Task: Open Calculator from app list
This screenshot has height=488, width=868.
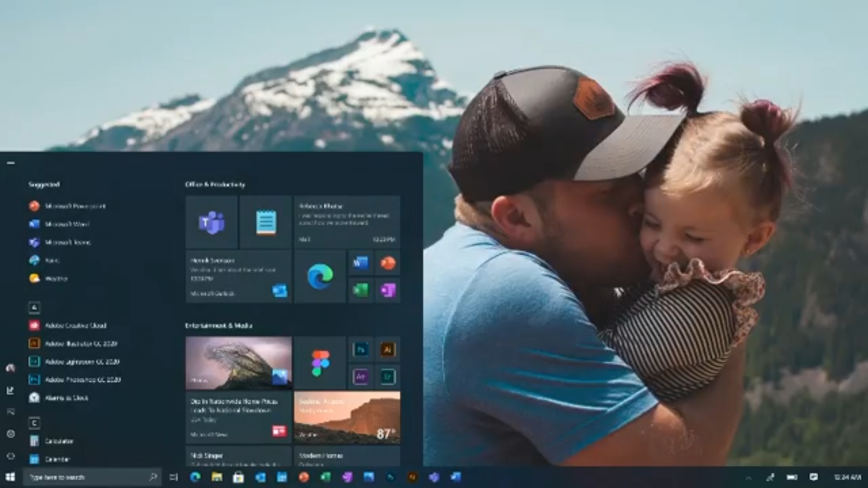Action: (x=52, y=441)
